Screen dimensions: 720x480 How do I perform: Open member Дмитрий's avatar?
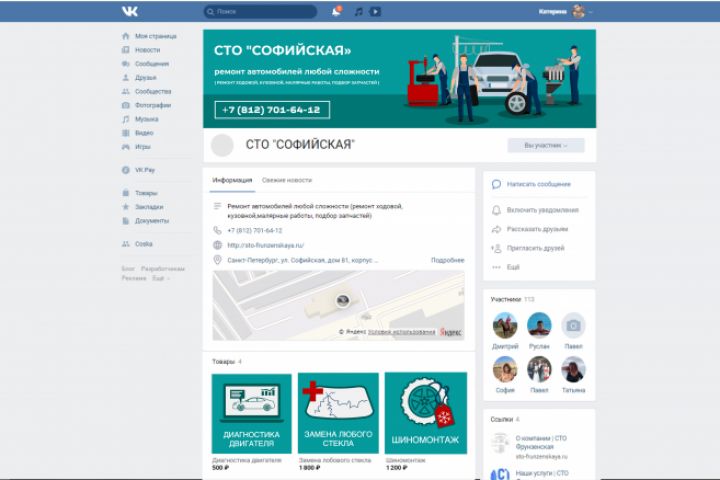pyautogui.click(x=505, y=325)
